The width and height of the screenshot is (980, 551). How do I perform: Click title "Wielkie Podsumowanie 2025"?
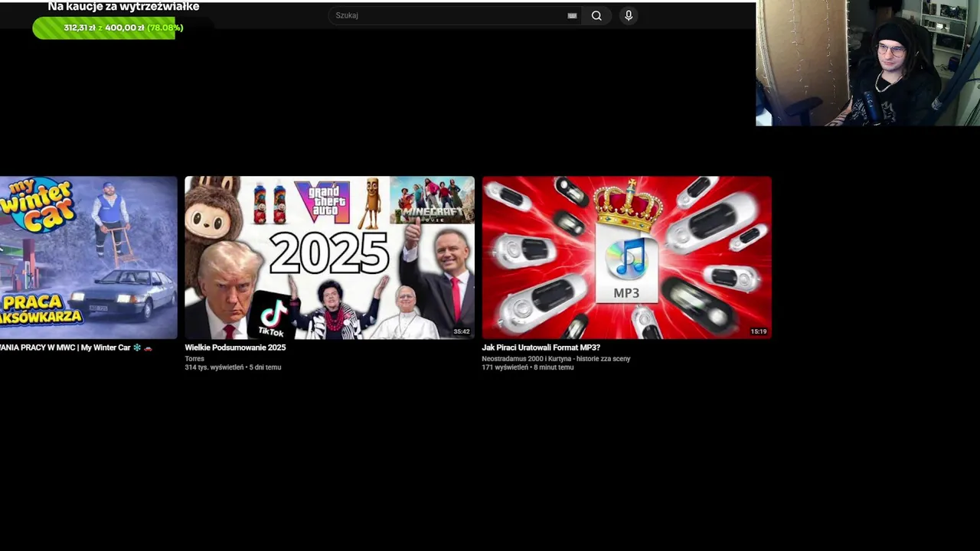click(235, 347)
